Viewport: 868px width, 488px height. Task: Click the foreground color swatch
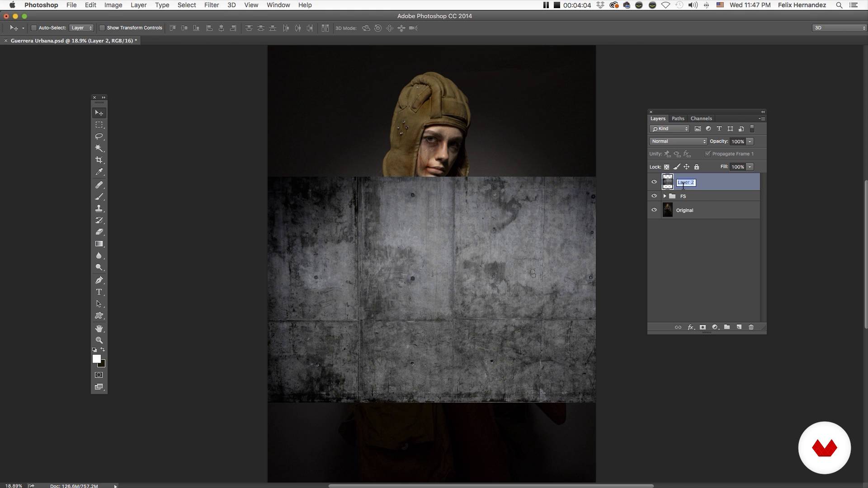pos(96,359)
